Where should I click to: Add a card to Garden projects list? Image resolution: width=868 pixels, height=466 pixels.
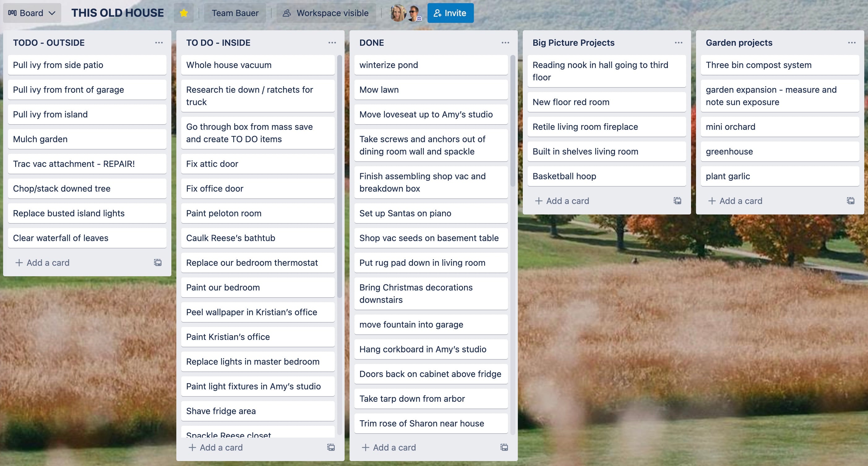pos(735,201)
